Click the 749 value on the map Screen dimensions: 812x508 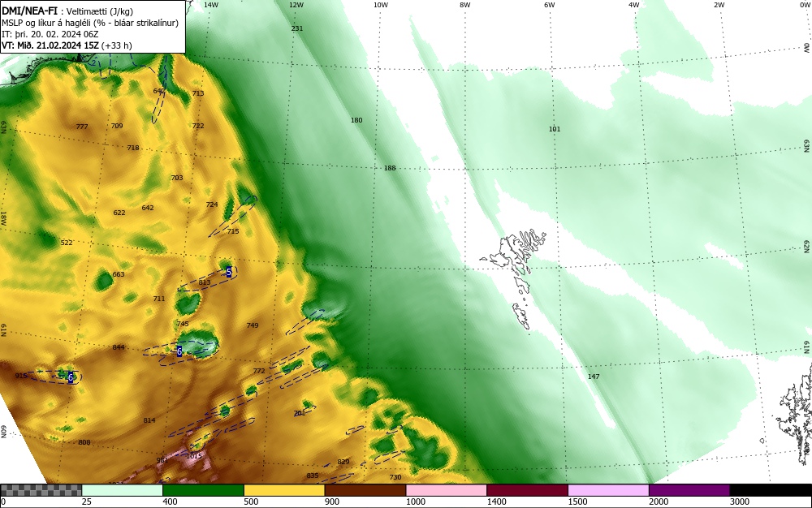(253, 325)
